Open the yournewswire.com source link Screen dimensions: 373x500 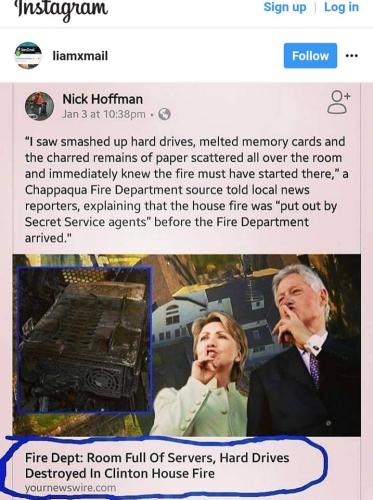pos(70,488)
